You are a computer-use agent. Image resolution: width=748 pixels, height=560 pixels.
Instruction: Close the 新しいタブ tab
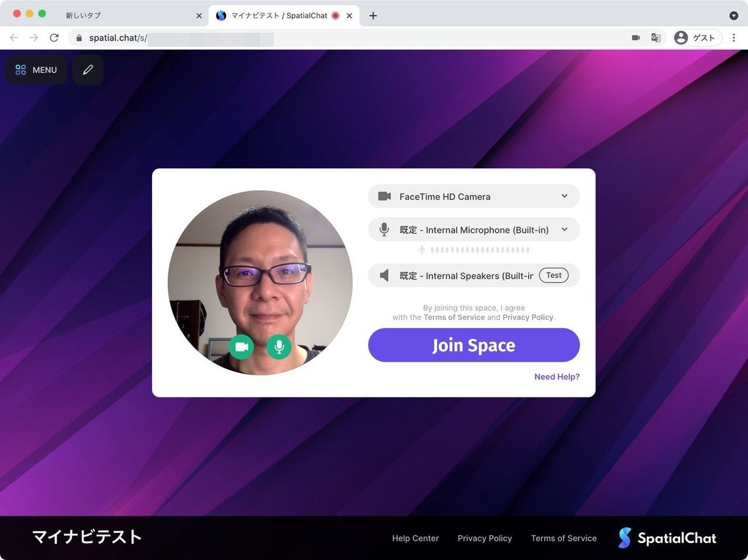(x=199, y=16)
